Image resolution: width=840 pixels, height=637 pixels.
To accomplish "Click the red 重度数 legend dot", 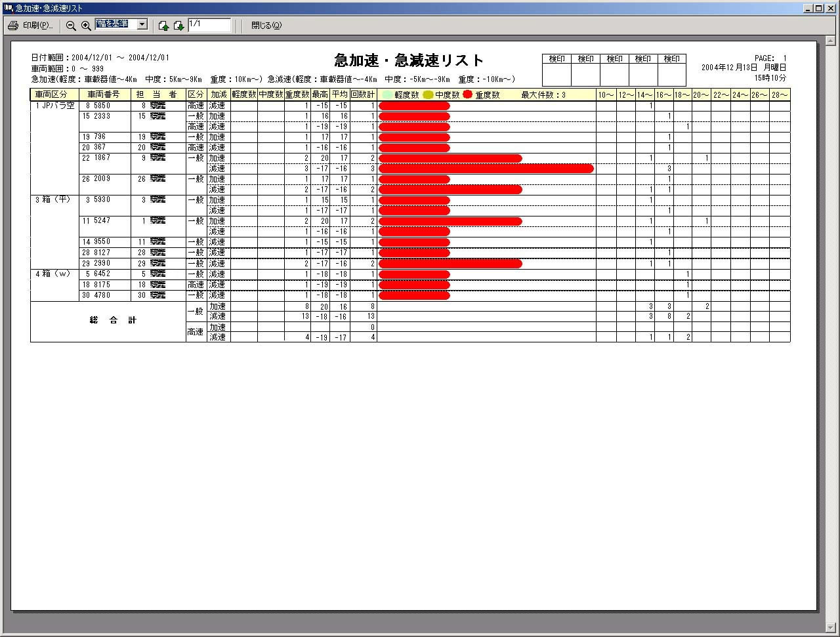I will tap(467, 94).
